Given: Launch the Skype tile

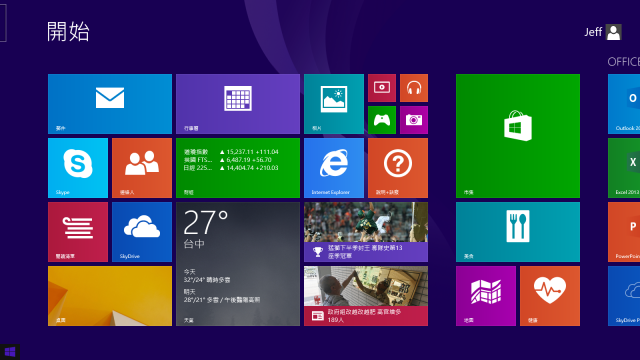Looking at the screenshot, I should (x=78, y=168).
